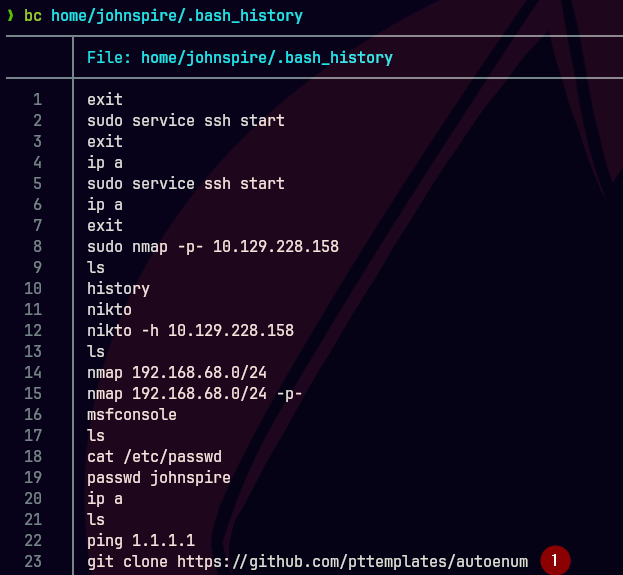
Task: Click line number 8 in the gutter
Action: click(37, 247)
